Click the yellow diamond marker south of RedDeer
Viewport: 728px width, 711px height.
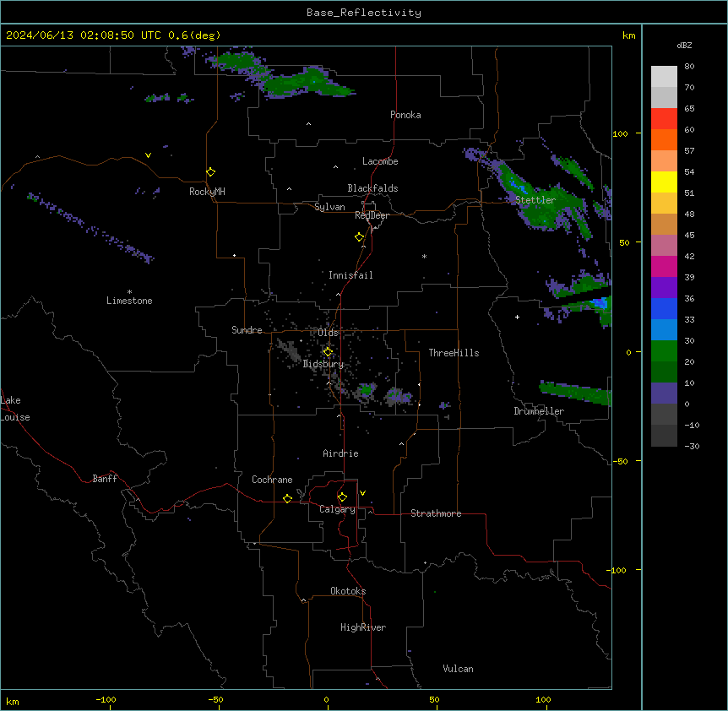pyautogui.click(x=359, y=237)
